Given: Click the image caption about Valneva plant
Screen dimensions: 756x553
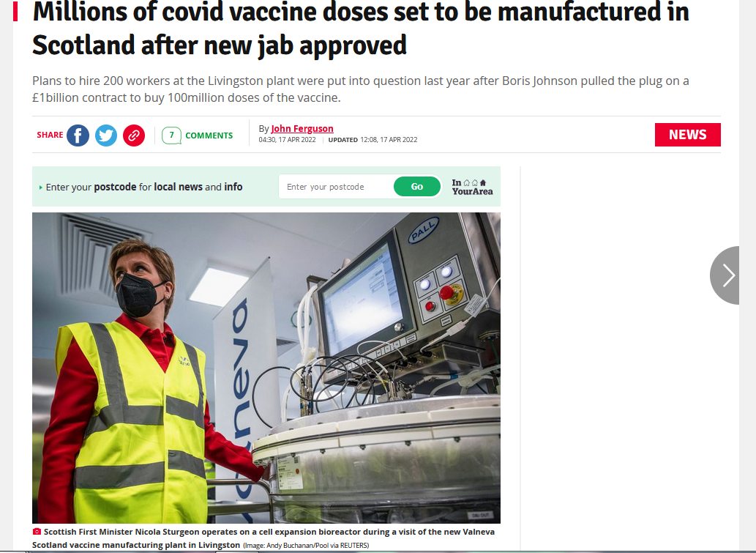Looking at the screenshot, I should tap(263, 538).
